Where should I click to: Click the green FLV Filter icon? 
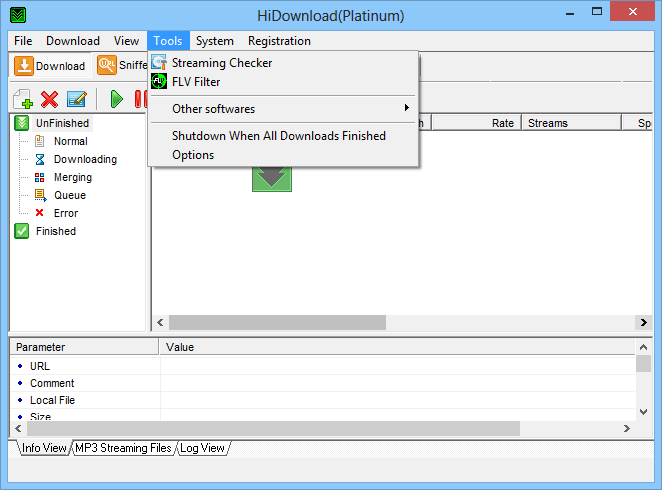(159, 81)
